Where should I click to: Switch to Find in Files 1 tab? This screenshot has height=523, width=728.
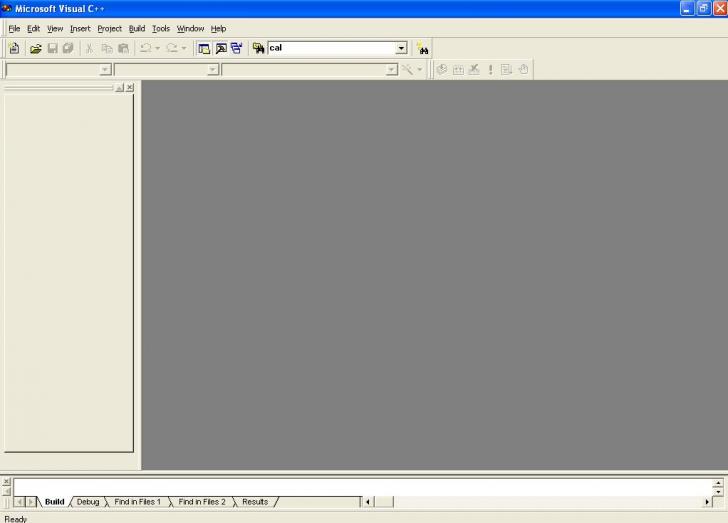[137, 502]
